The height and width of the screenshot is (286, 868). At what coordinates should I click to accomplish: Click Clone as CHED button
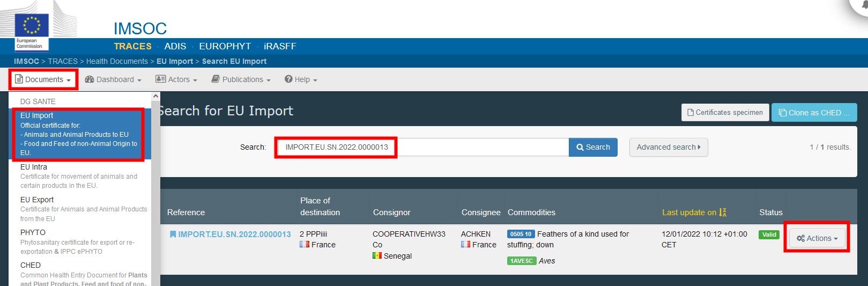(814, 113)
